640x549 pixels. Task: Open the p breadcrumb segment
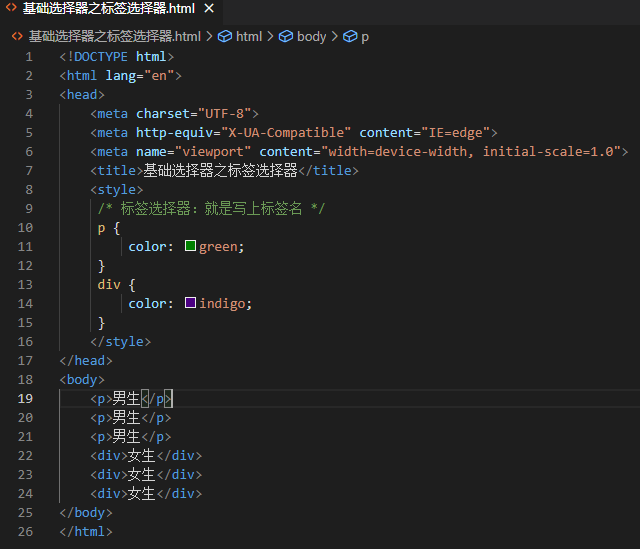365,37
